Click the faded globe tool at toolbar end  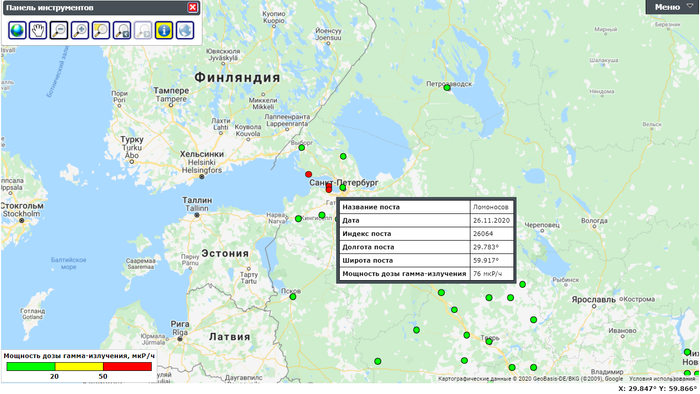[x=185, y=30]
